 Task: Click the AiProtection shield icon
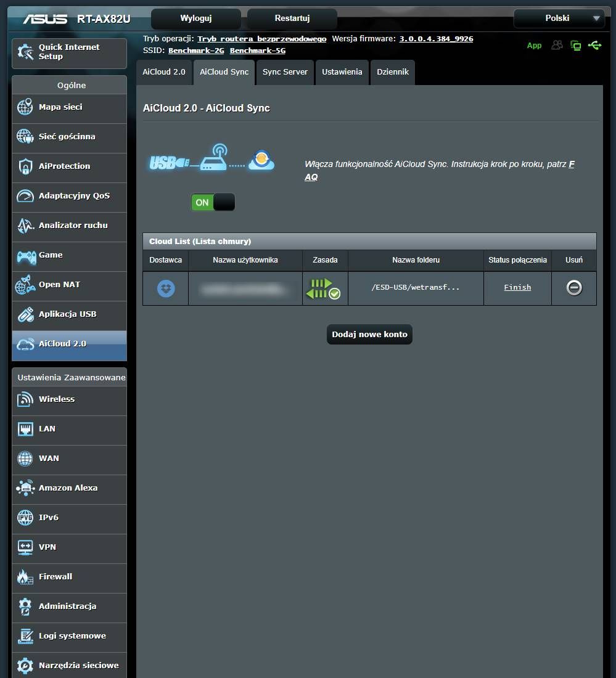tap(25, 166)
